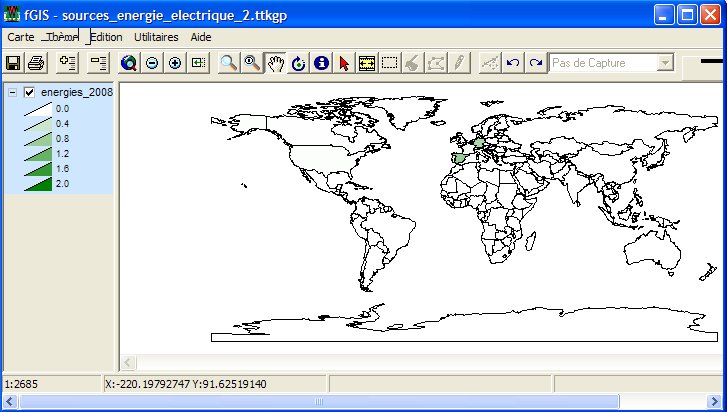Open the Carte menu
The height and width of the screenshot is (412, 727).
pos(20,36)
